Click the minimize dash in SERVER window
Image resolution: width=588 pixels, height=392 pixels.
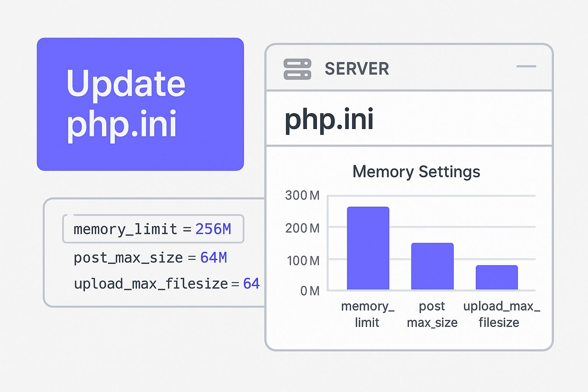tap(526, 67)
